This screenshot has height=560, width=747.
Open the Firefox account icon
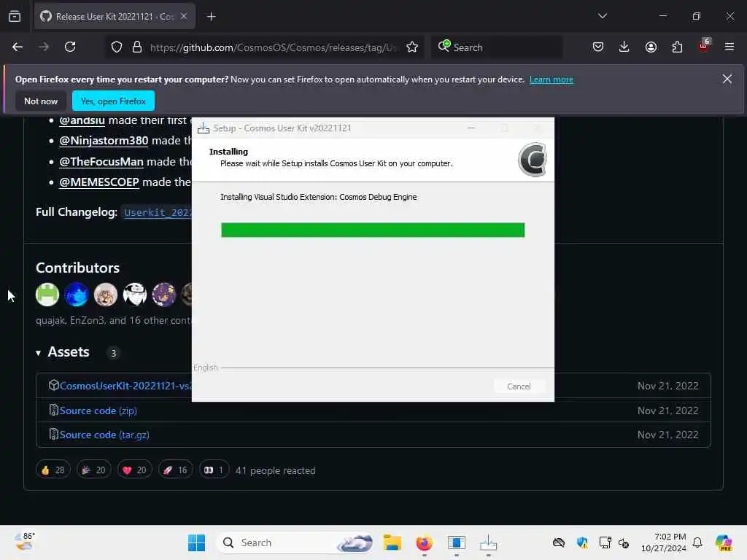[651, 47]
